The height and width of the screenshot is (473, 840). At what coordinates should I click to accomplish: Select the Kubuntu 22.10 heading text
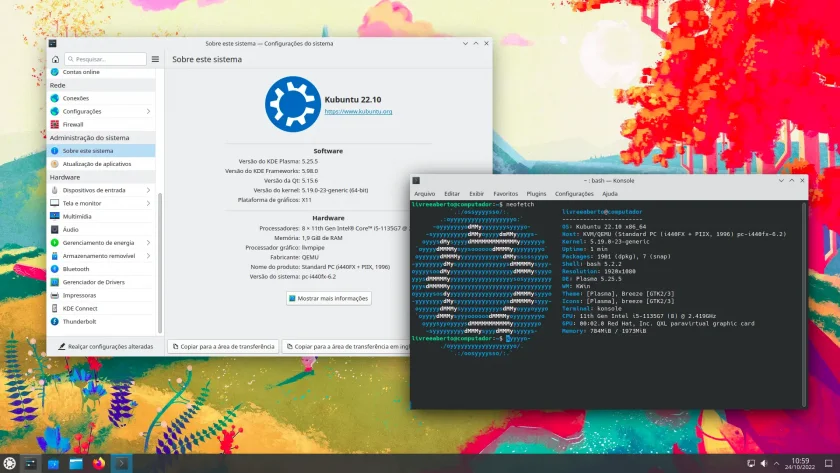click(352, 100)
